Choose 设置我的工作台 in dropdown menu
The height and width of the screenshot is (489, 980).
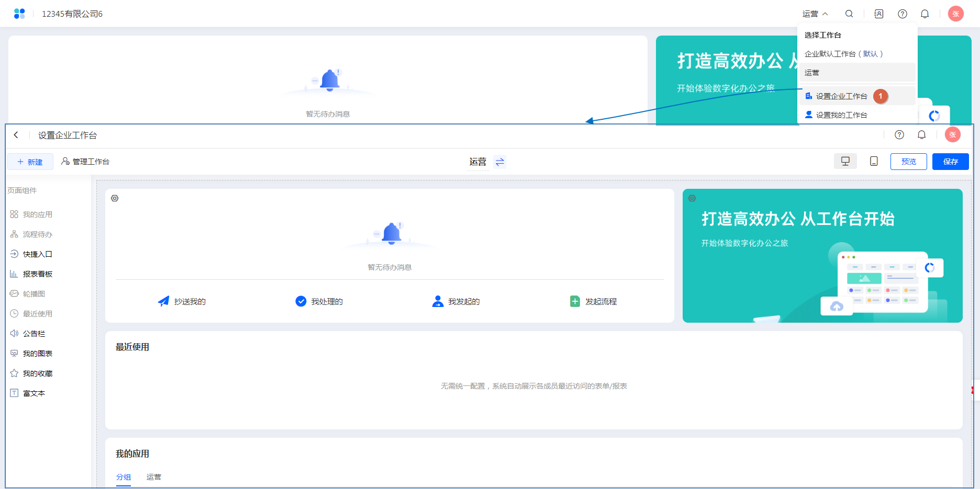pos(841,115)
